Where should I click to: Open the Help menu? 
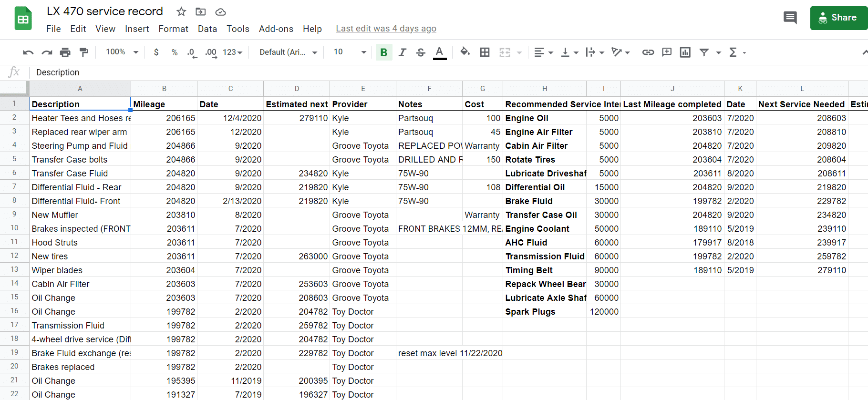pyautogui.click(x=312, y=29)
